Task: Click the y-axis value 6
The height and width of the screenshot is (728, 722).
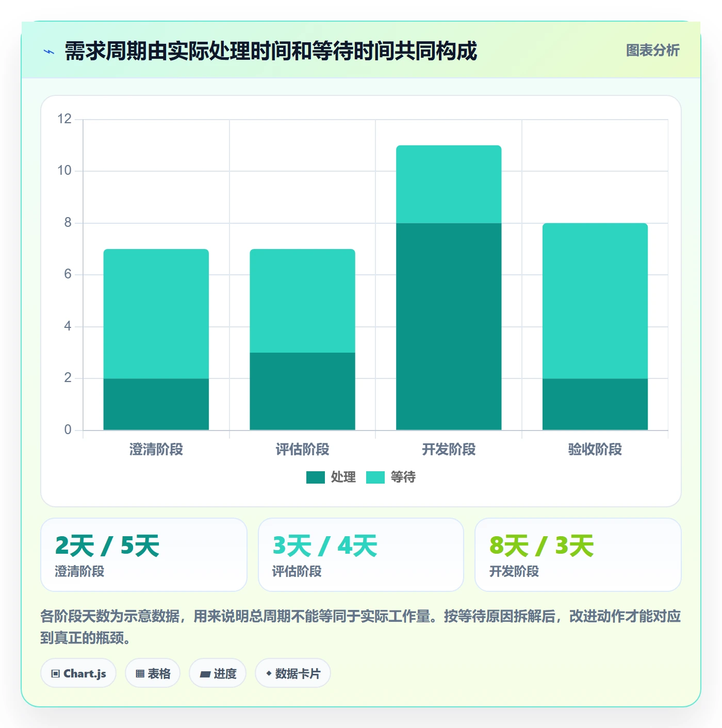Action: [x=68, y=274]
